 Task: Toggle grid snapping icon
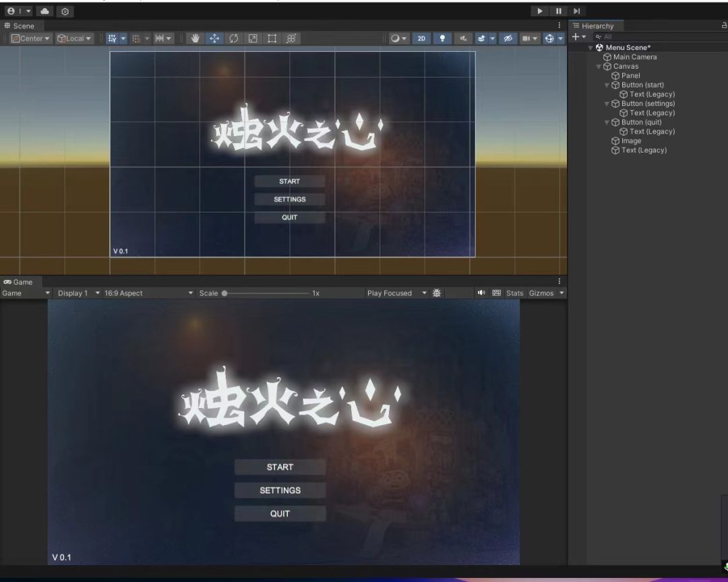113,38
